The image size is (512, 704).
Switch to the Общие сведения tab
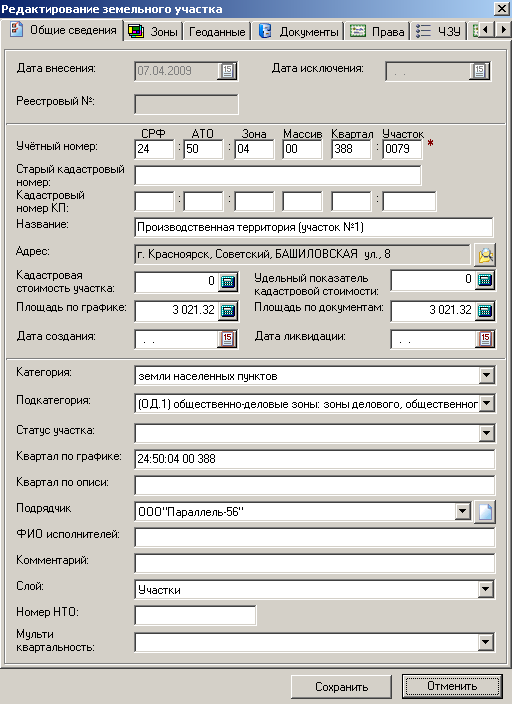tap(62, 31)
